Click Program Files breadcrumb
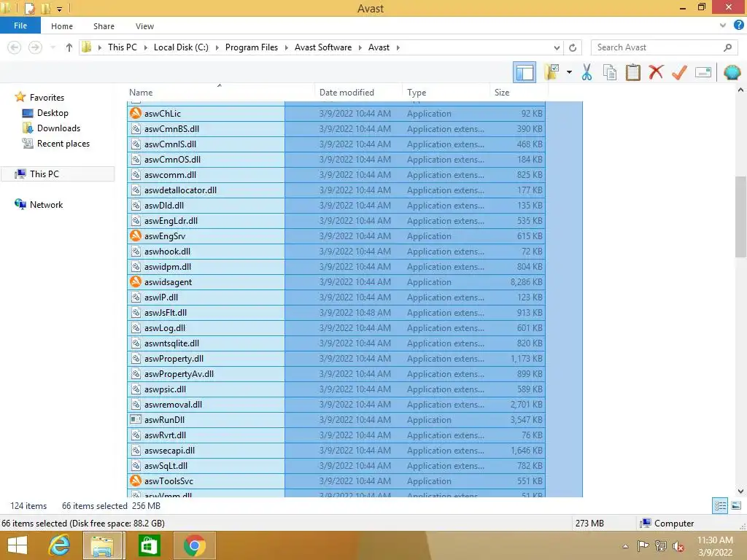 (x=252, y=47)
